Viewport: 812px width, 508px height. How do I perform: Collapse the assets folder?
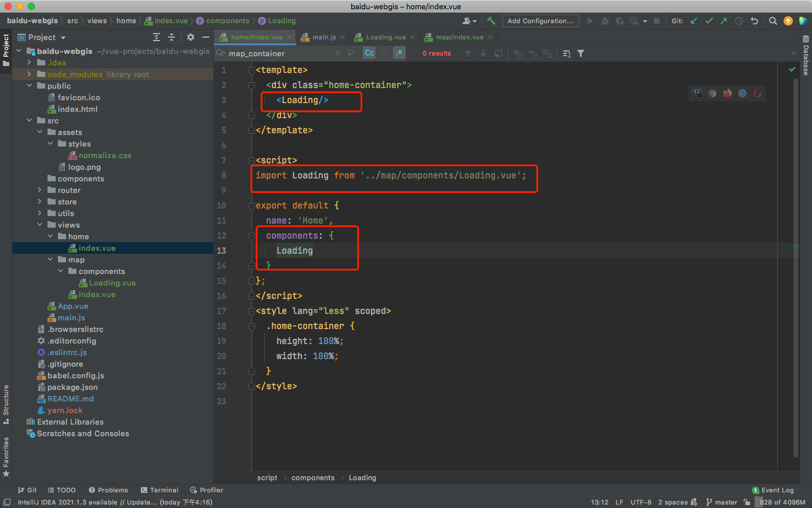click(39, 132)
